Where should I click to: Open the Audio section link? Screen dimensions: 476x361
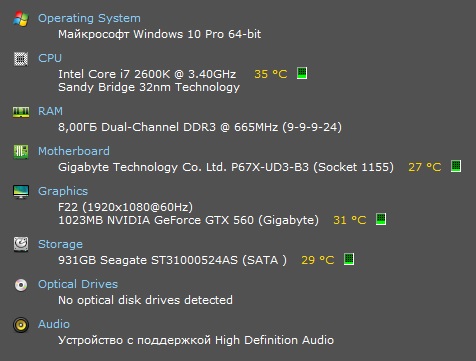point(54,324)
